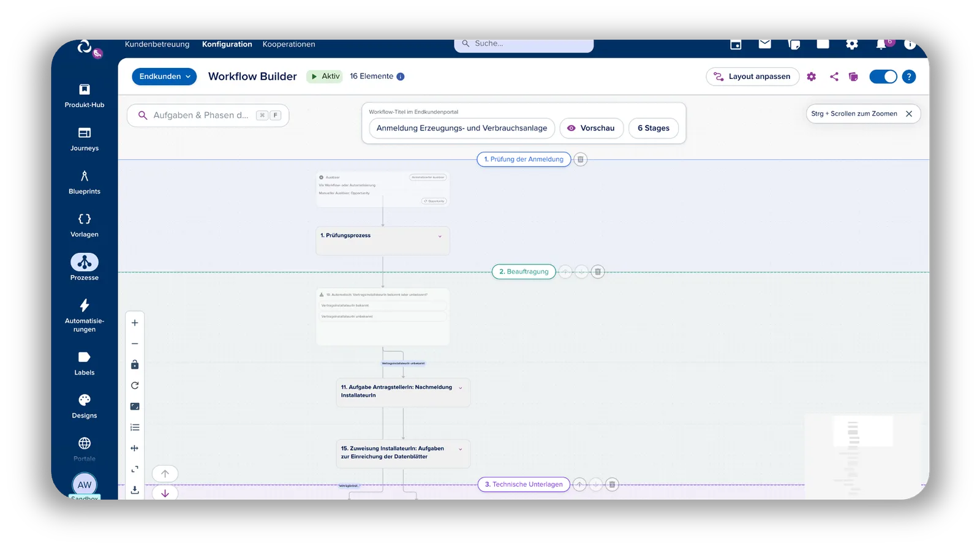Open Labels in the sidebar
Screen dimensions: 980x548
(x=85, y=364)
